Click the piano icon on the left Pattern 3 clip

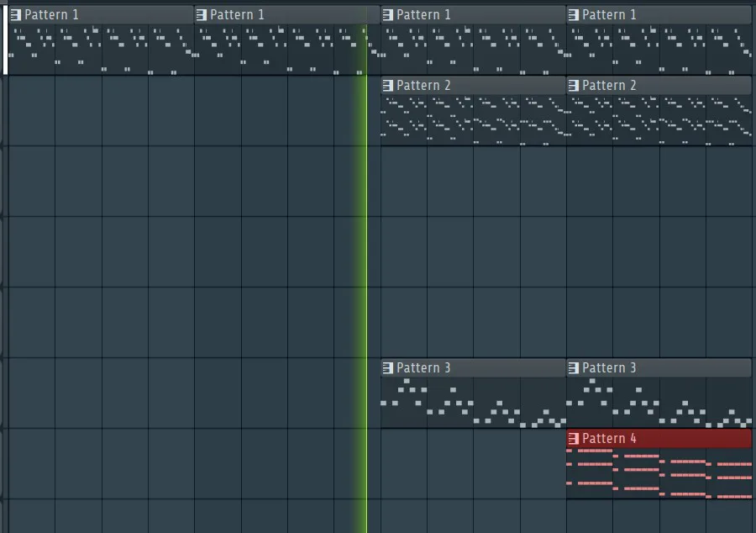(x=387, y=368)
